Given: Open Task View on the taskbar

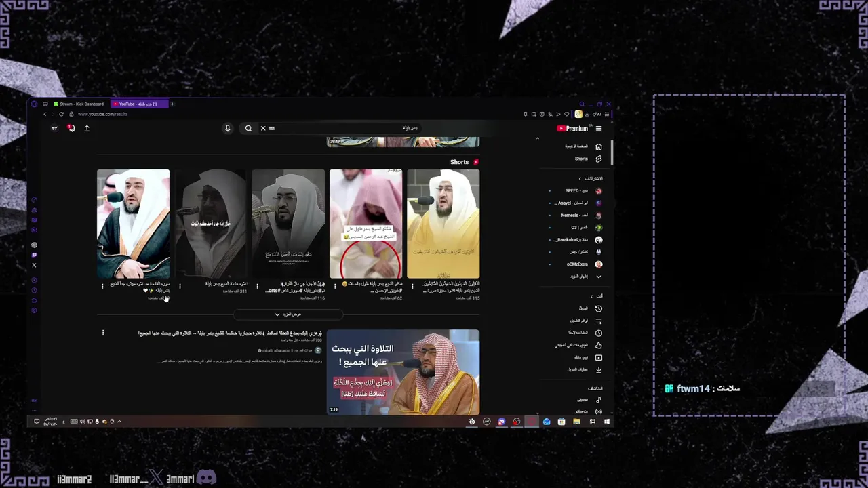Looking at the screenshot, I should pyautogui.click(x=592, y=422).
